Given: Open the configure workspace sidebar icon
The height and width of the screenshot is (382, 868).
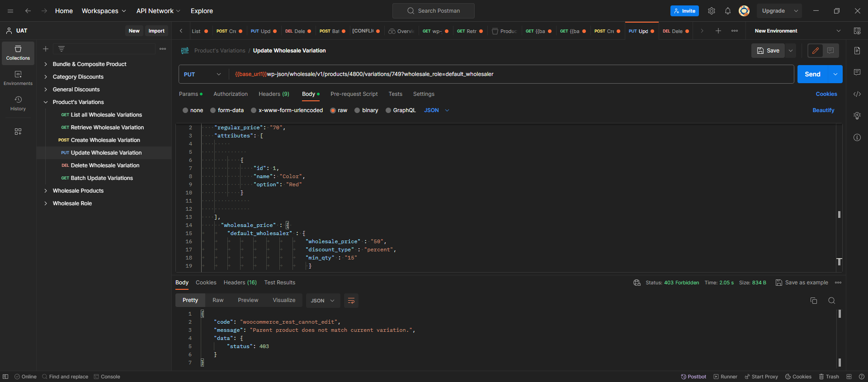Looking at the screenshot, I should point(18,132).
